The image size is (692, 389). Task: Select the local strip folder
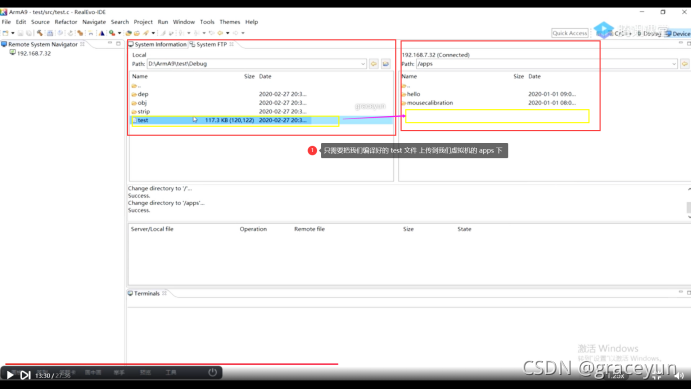pyautogui.click(x=261, y=111)
